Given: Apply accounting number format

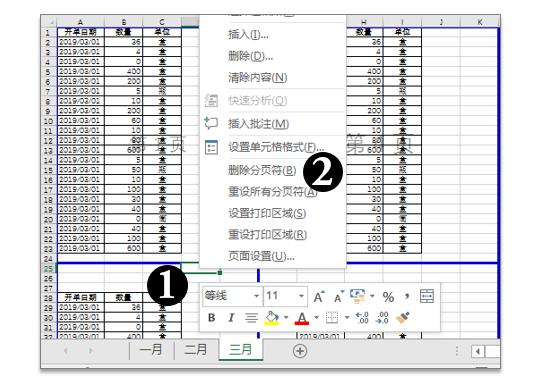Looking at the screenshot, I should pos(357,296).
